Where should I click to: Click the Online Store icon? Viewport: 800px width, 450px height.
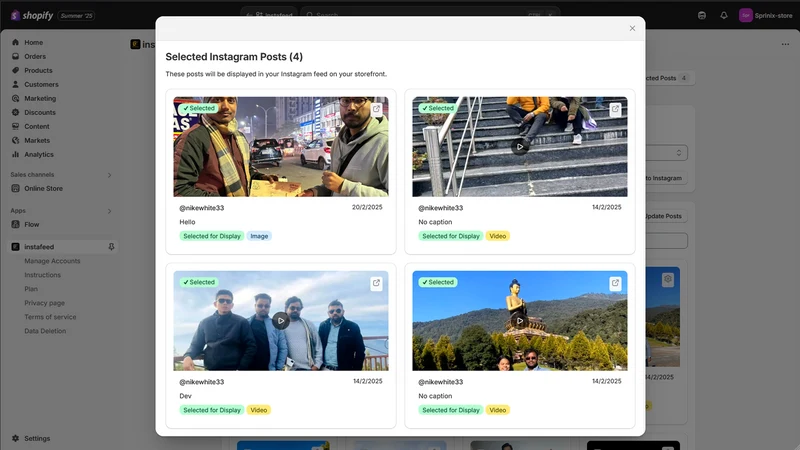tap(15, 188)
